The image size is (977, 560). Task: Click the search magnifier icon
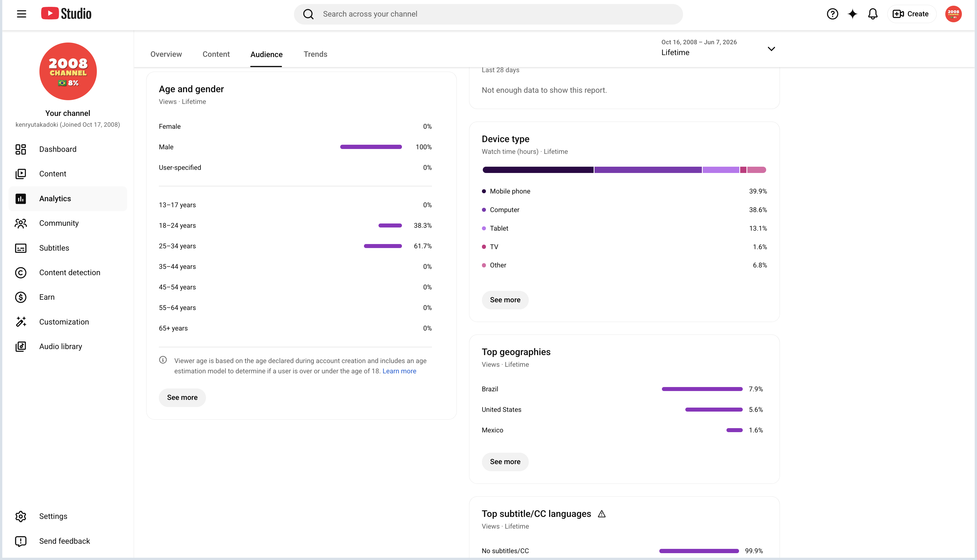[x=308, y=14]
